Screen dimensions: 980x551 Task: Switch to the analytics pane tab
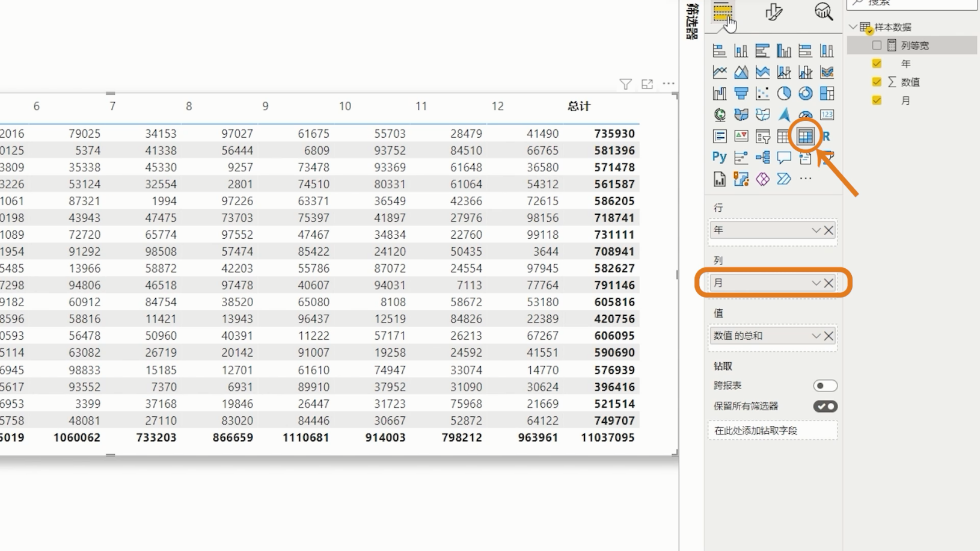[x=823, y=12]
